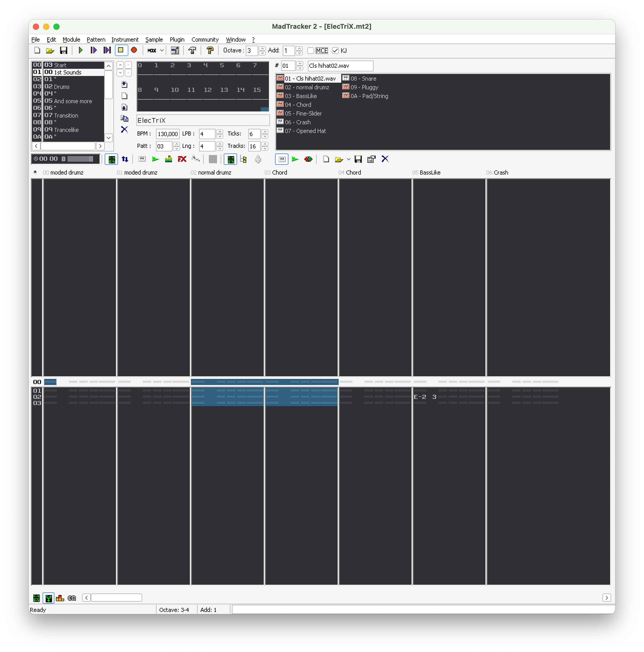
Task: Enable the MCE checkbox
Action: pos(311,51)
